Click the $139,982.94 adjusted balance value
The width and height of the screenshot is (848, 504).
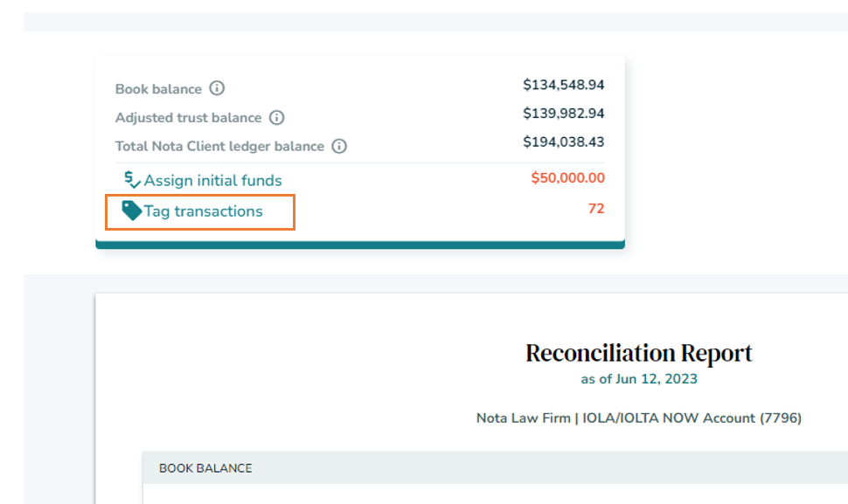tap(564, 114)
